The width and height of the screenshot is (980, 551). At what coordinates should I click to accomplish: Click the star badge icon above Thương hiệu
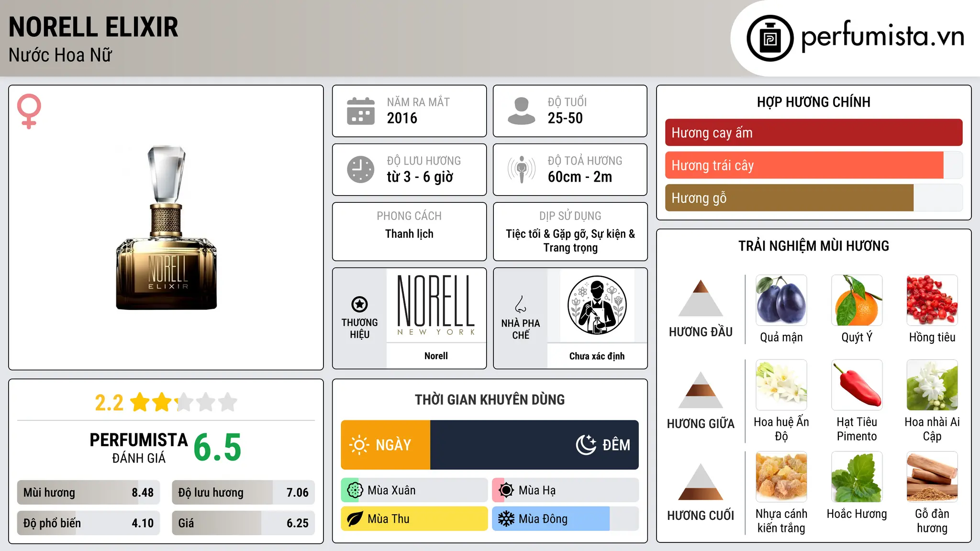tap(359, 304)
